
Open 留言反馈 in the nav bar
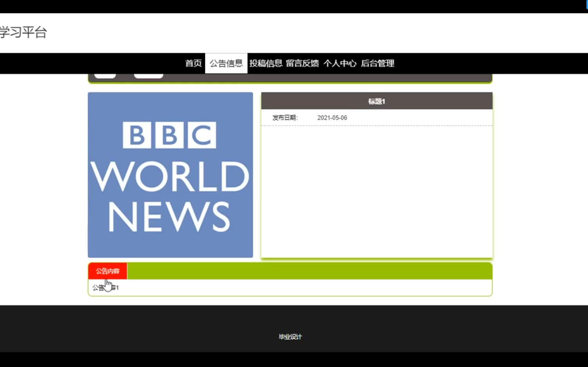pos(302,63)
